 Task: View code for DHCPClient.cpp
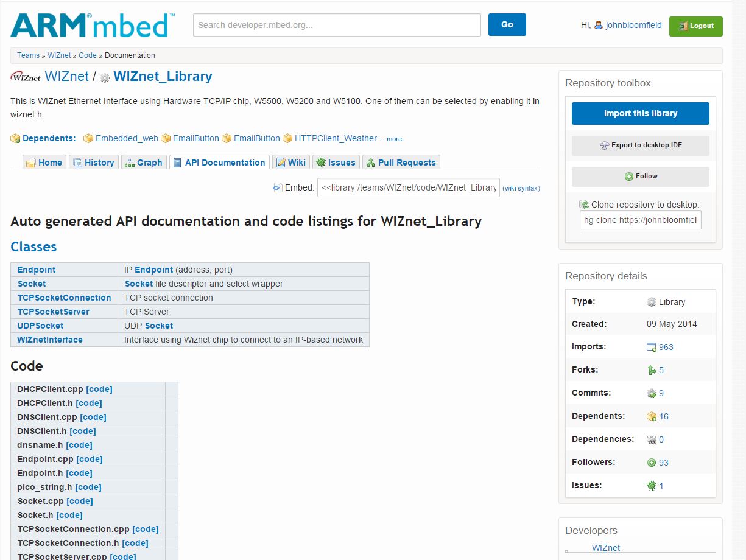(99, 389)
